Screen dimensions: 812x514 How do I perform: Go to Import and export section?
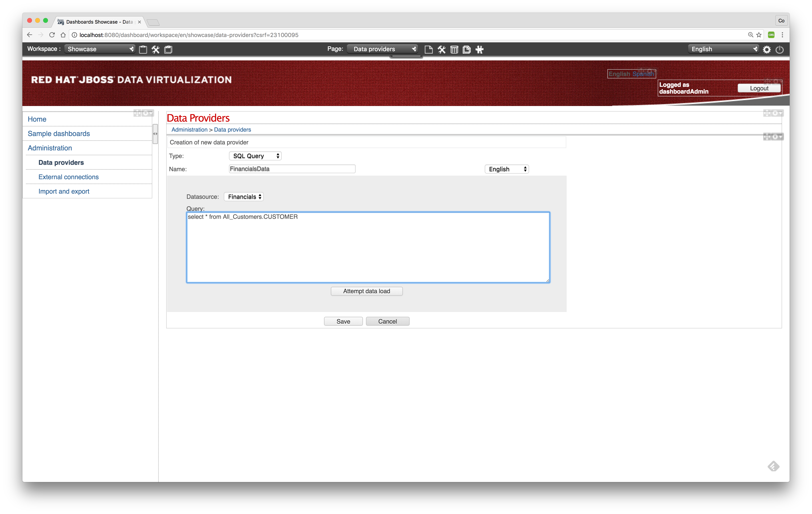[x=64, y=191]
